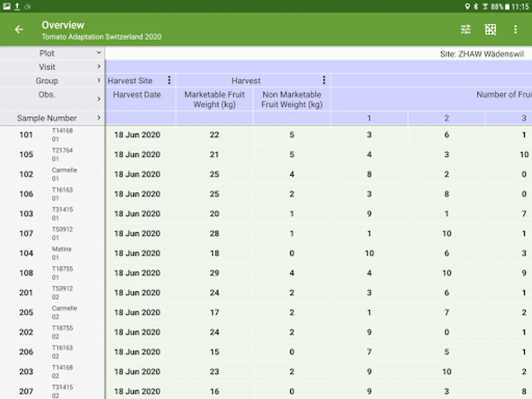Open the overflow menu in header
Screen dimensions: 532x399
coord(515,30)
